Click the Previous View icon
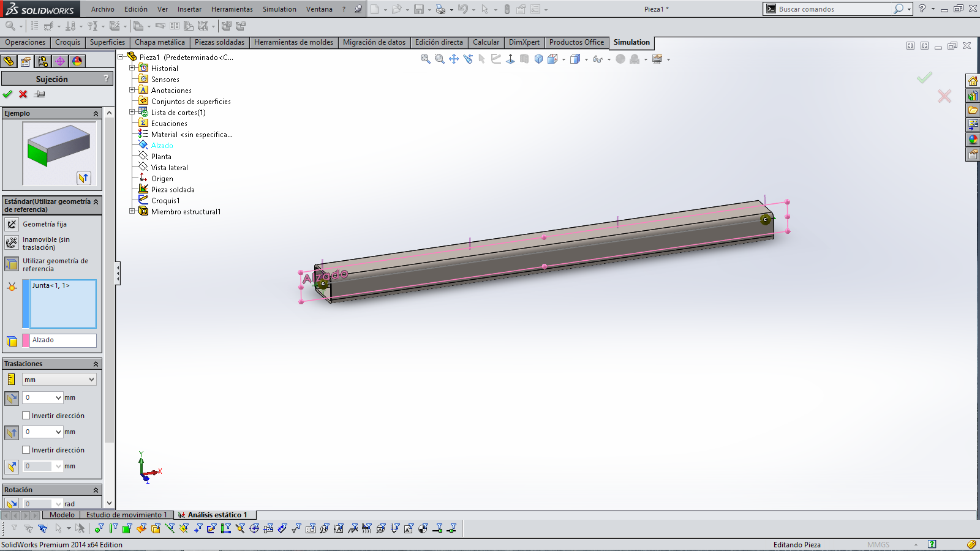This screenshot has width=980, height=551. (468, 59)
